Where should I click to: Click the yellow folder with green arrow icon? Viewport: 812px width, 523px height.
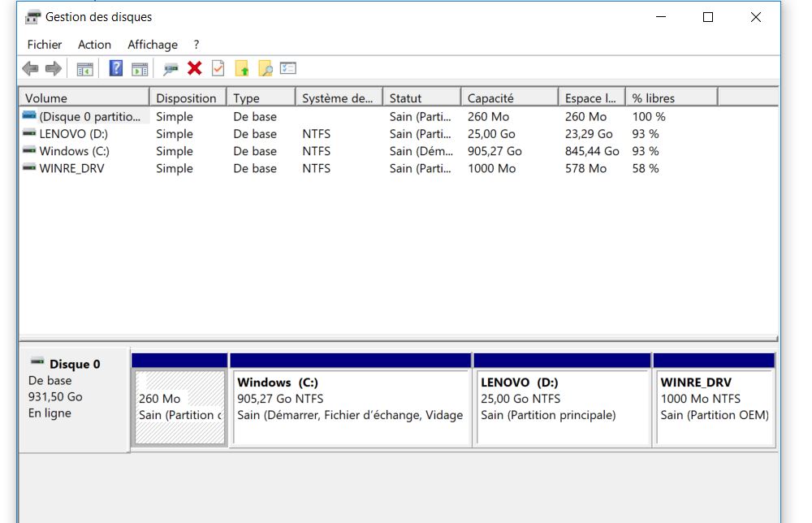click(x=242, y=68)
